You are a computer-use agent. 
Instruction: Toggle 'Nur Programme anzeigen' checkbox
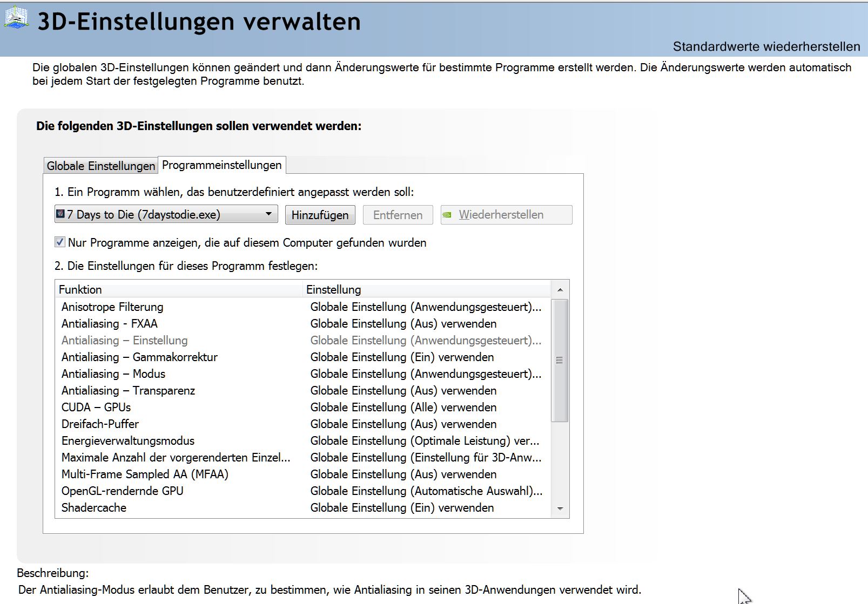tap(60, 242)
